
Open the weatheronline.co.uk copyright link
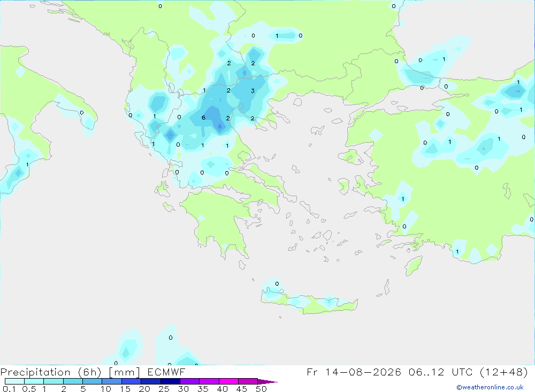[490, 387]
